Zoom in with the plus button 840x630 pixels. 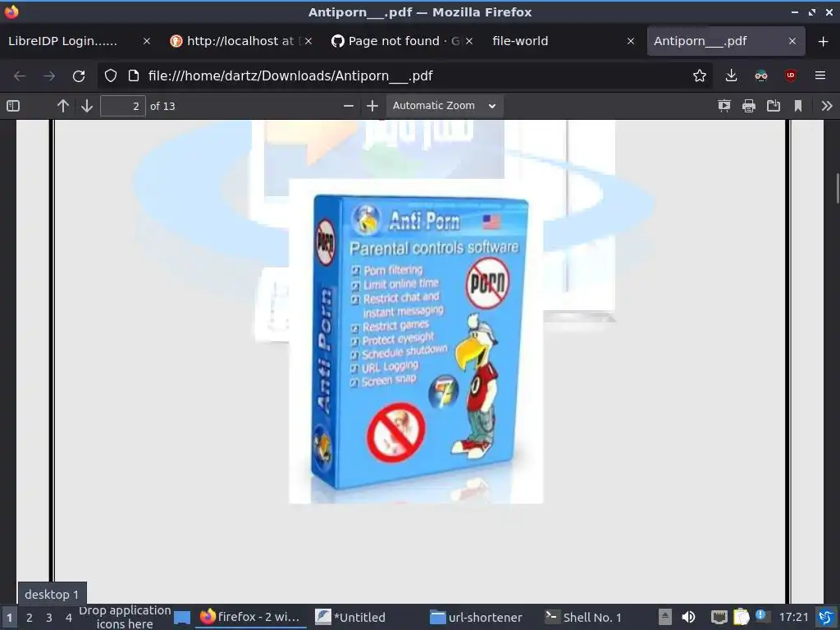[372, 106]
